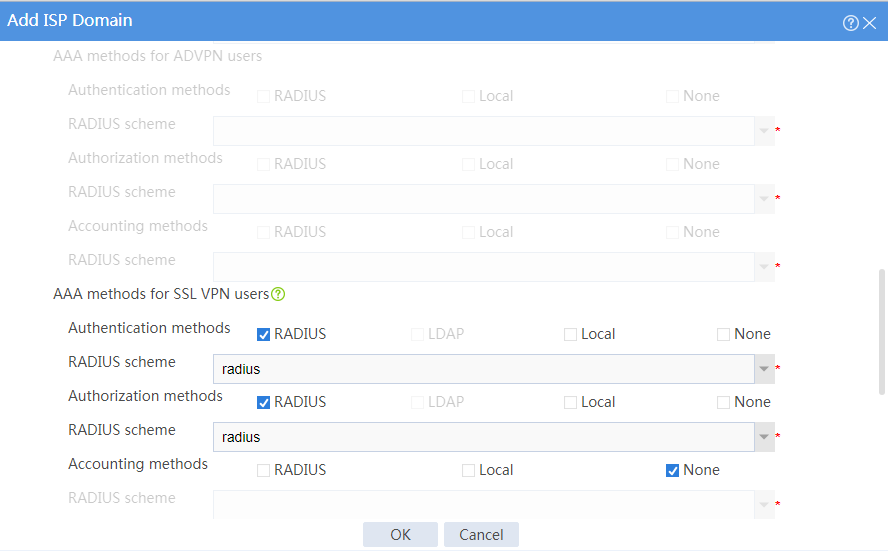
Task: Click the LDAP option for SSL VPN authentication
Action: [417, 335]
